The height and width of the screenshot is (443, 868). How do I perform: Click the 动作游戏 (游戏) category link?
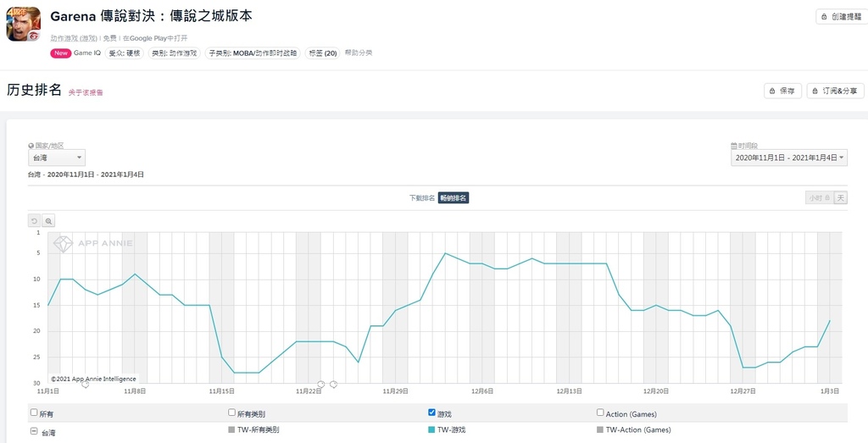pos(75,38)
